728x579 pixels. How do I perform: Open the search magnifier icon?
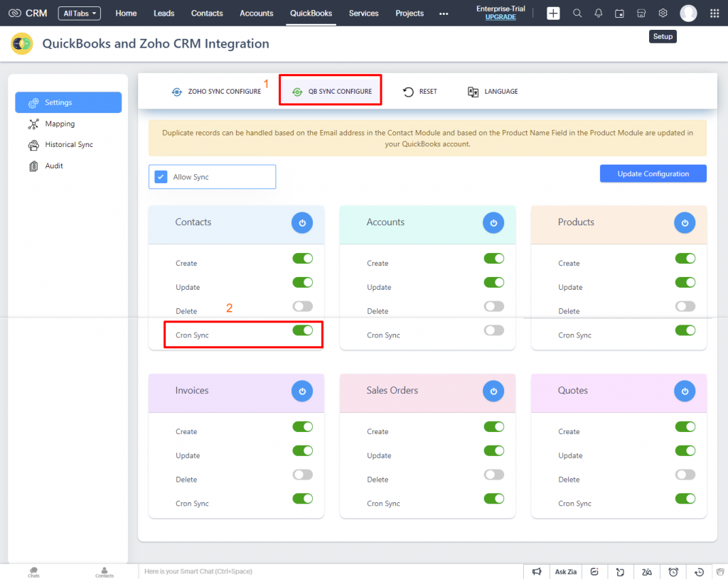click(x=577, y=13)
